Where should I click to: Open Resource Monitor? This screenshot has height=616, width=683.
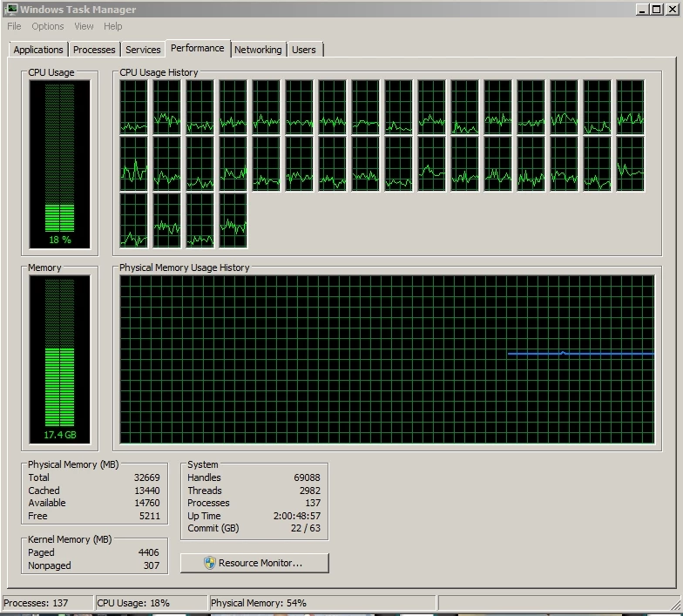point(254,563)
